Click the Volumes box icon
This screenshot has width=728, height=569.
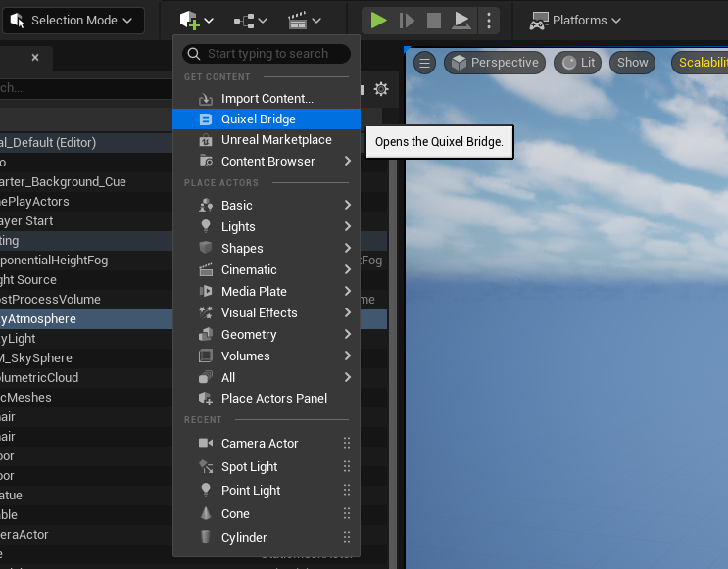coord(206,356)
